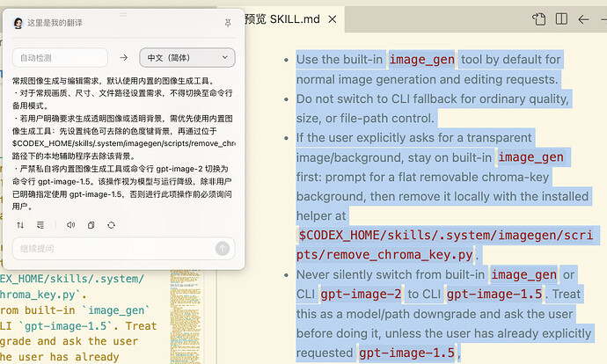Click 'If the user explicitly asks' line

tap(414, 138)
